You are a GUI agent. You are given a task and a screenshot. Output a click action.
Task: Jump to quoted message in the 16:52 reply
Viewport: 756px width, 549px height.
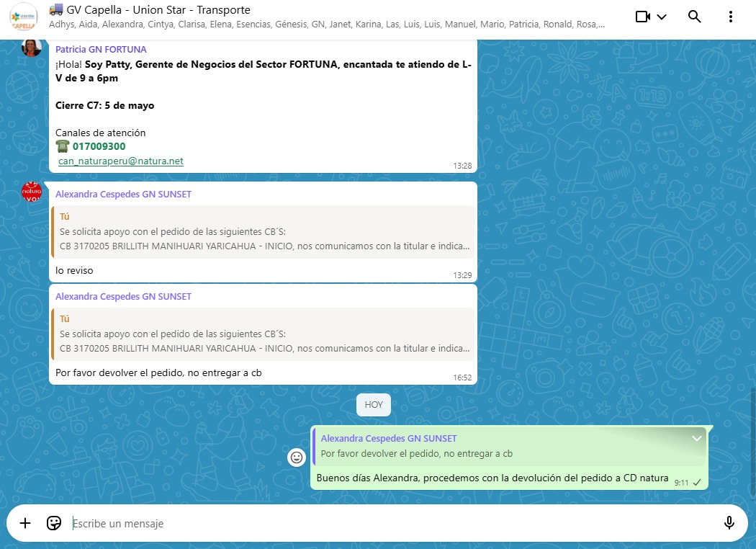(263, 334)
